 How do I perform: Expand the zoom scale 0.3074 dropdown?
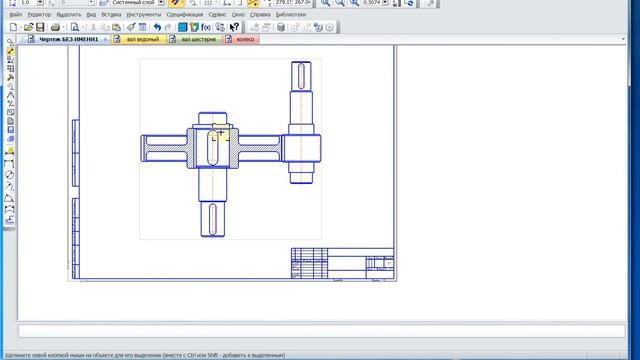tap(385, 3)
